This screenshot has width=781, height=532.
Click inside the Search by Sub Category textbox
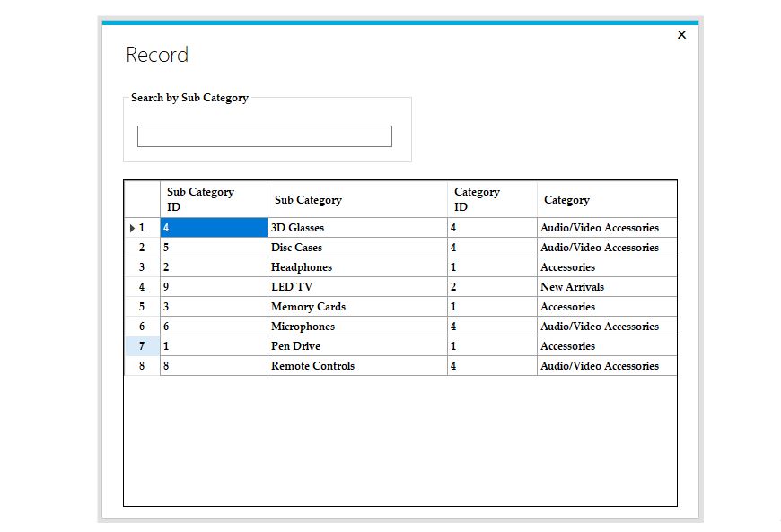[264, 135]
